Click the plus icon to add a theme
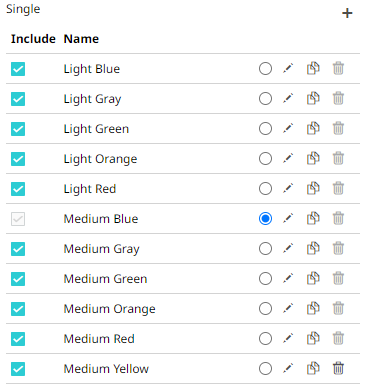This screenshot has width=367, height=390. [x=347, y=13]
